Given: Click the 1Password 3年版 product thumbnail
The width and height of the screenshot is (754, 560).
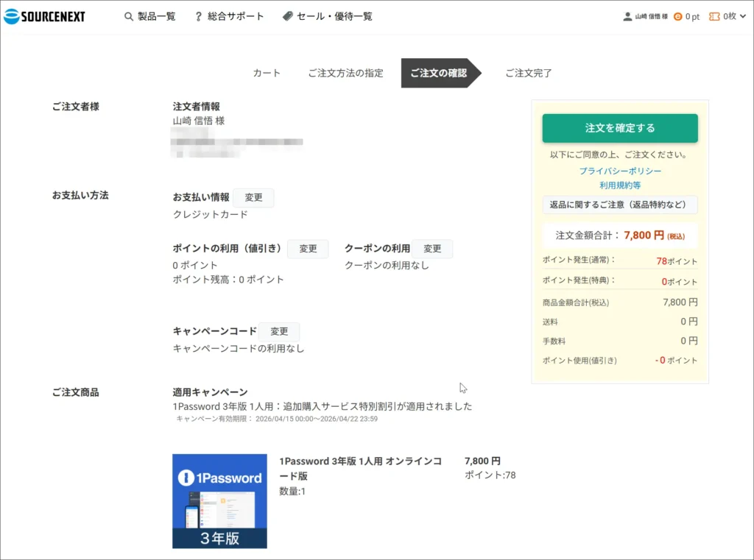Looking at the screenshot, I should [219, 501].
